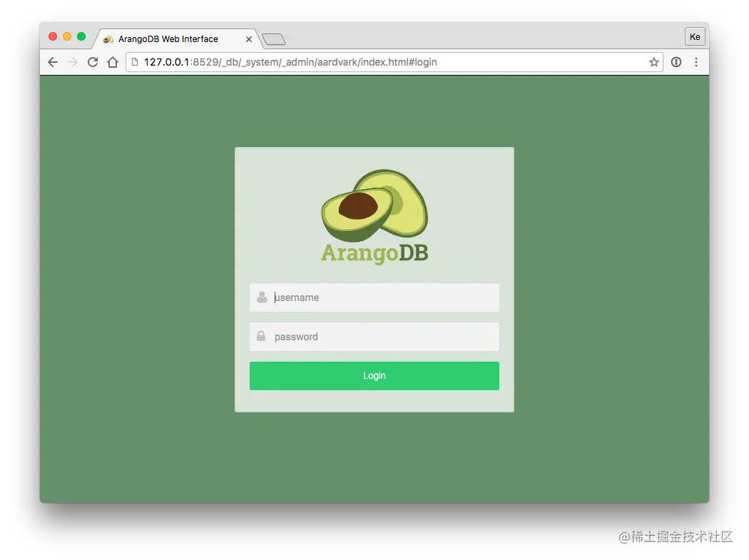Open the Chrome three-dot menu
This screenshot has width=749, height=560.
coord(696,62)
